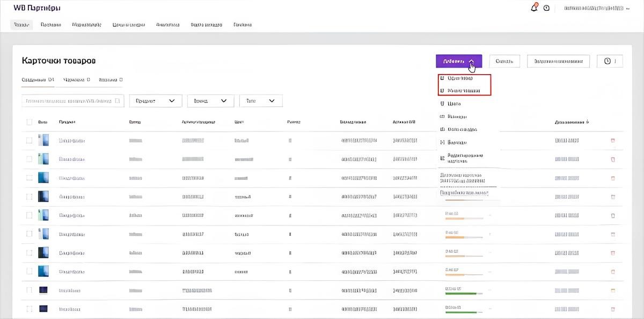Click the trash icon on the last visible row

click(613, 309)
